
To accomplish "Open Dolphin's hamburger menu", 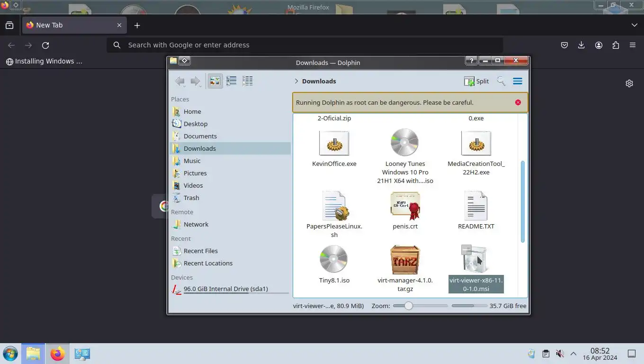I will click(518, 81).
